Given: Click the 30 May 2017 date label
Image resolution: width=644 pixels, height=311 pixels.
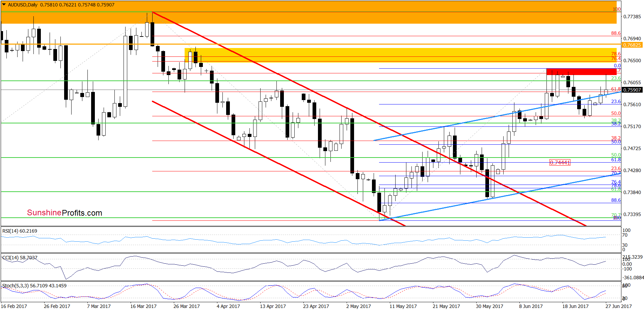Looking at the screenshot, I should coord(489,306).
